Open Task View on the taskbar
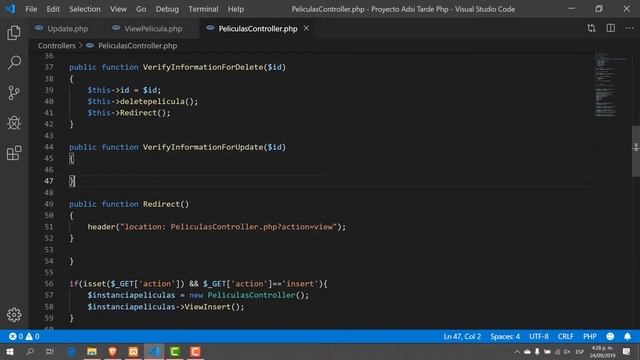Screen dimensions: 640x360 (x=50, y=351)
